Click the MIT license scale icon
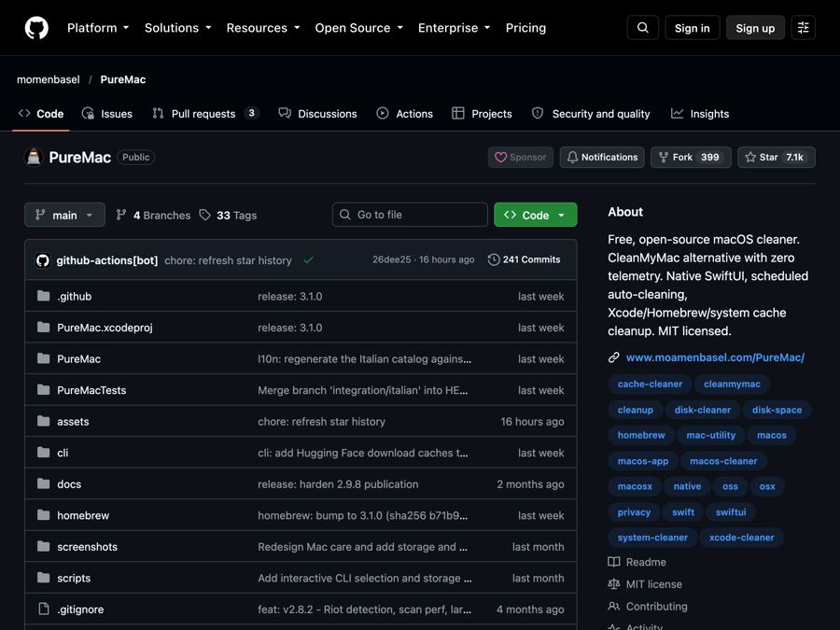Screen dimensions: 840x630 614,584
